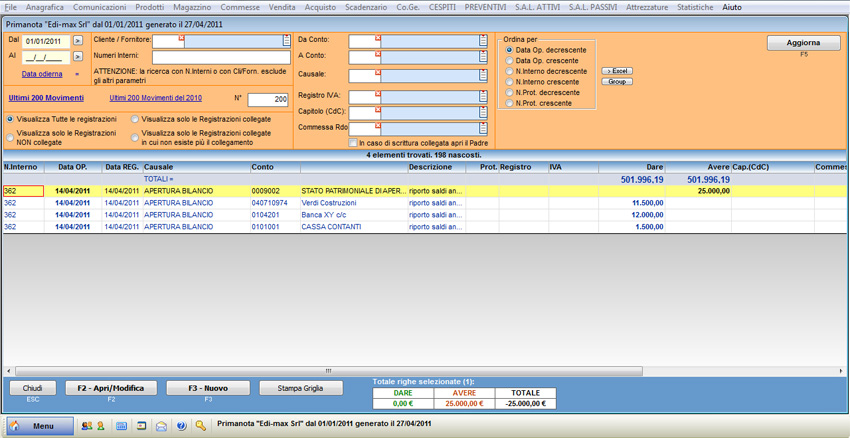Enable 'In caso di scrittura collegata apri il Padre'
The image size is (850, 438).
(x=353, y=143)
